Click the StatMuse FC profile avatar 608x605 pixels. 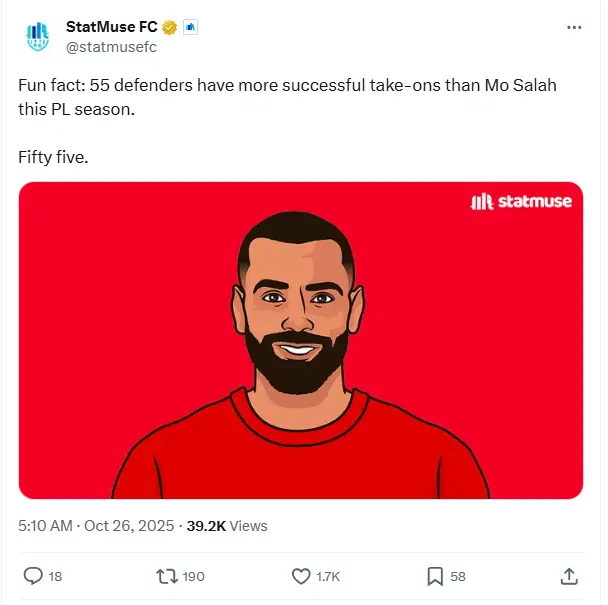pyautogui.click(x=38, y=37)
